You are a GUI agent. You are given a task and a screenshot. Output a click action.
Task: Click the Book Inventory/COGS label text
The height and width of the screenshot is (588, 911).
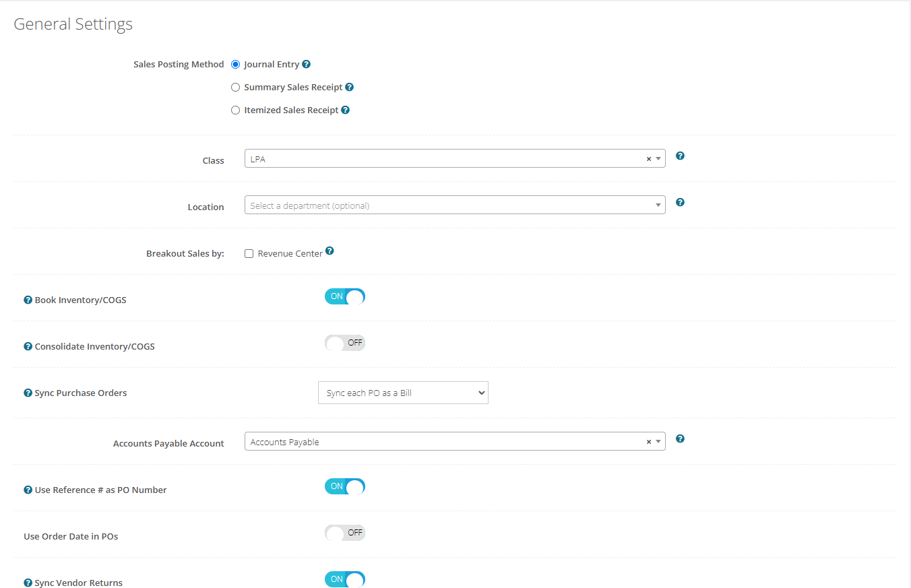(81, 300)
